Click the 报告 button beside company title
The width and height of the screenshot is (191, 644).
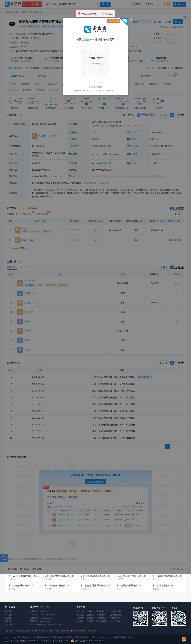tap(157, 21)
